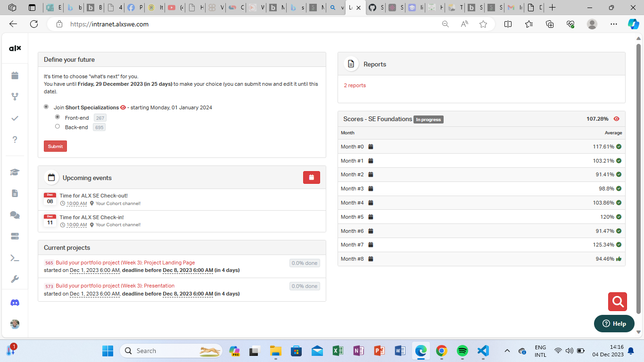Select the Front-end radio option
The width and height of the screenshot is (644, 362).
58,117
